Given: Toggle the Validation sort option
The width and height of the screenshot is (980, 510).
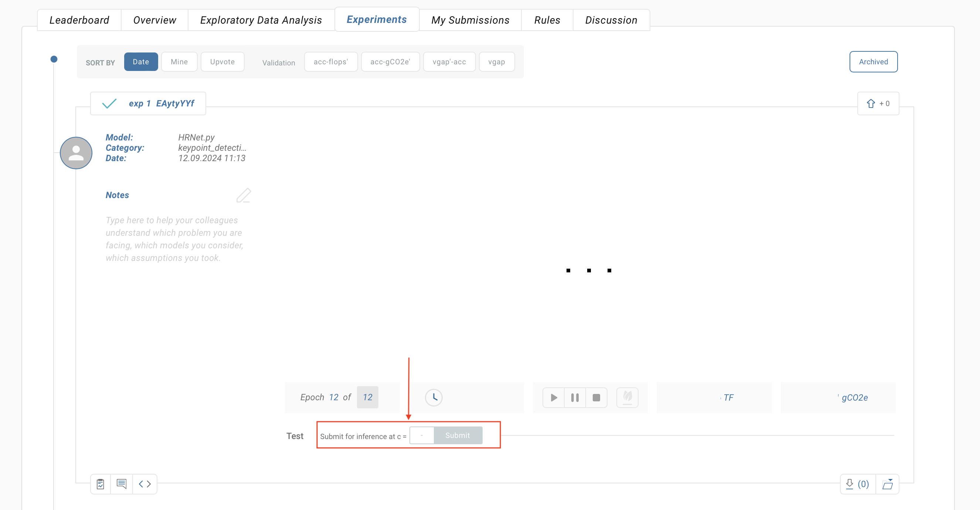Looking at the screenshot, I should (x=278, y=62).
